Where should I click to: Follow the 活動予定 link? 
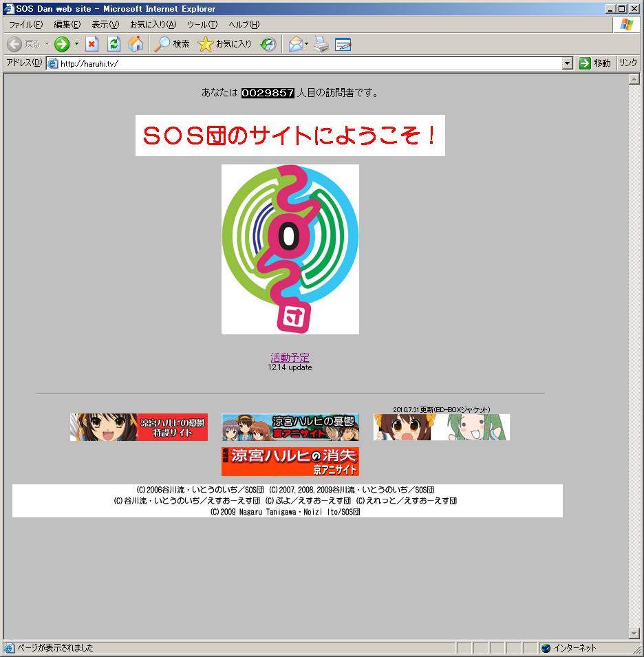point(290,358)
